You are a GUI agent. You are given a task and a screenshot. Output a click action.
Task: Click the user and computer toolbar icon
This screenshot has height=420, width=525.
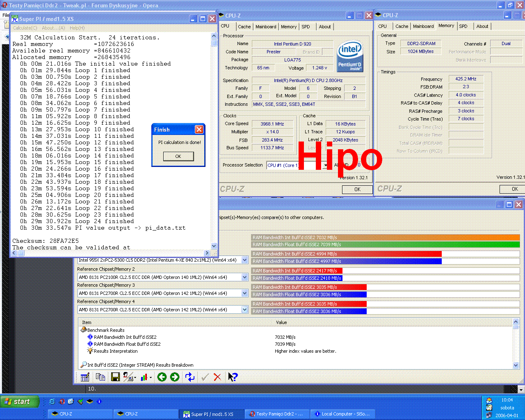(x=128, y=377)
